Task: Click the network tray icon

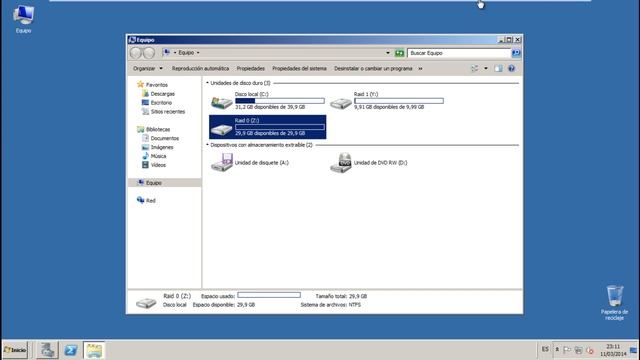Action: tap(578, 350)
